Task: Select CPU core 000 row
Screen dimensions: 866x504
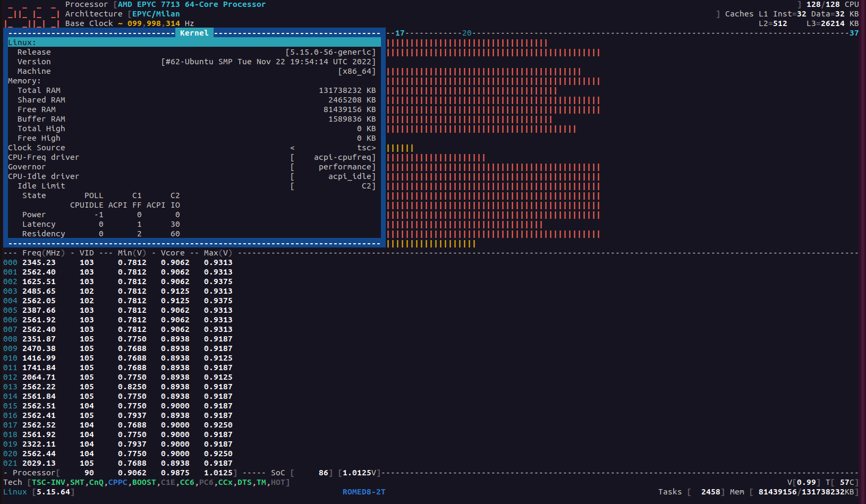Action: 118,262
